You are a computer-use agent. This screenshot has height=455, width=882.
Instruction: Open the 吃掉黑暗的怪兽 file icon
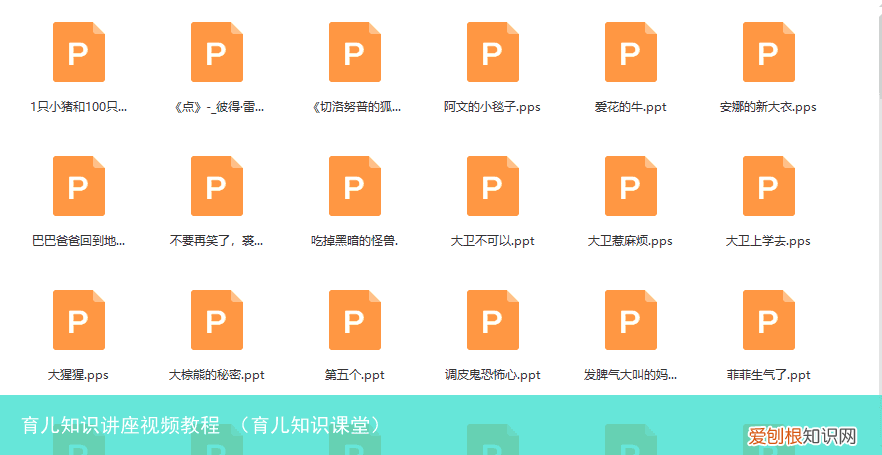click(x=355, y=186)
